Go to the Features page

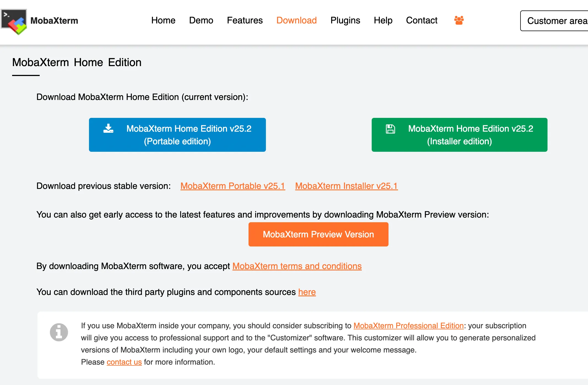pyautogui.click(x=245, y=20)
